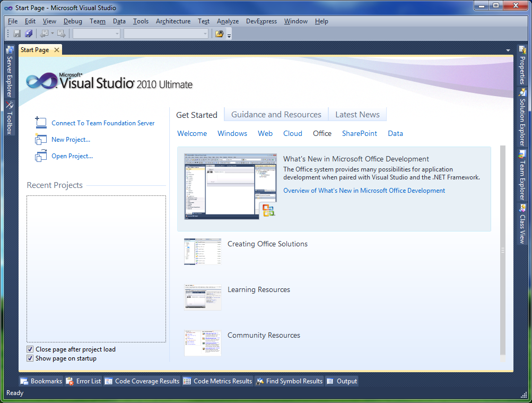Select the Cloud category link
The image size is (532, 403).
pos(292,133)
